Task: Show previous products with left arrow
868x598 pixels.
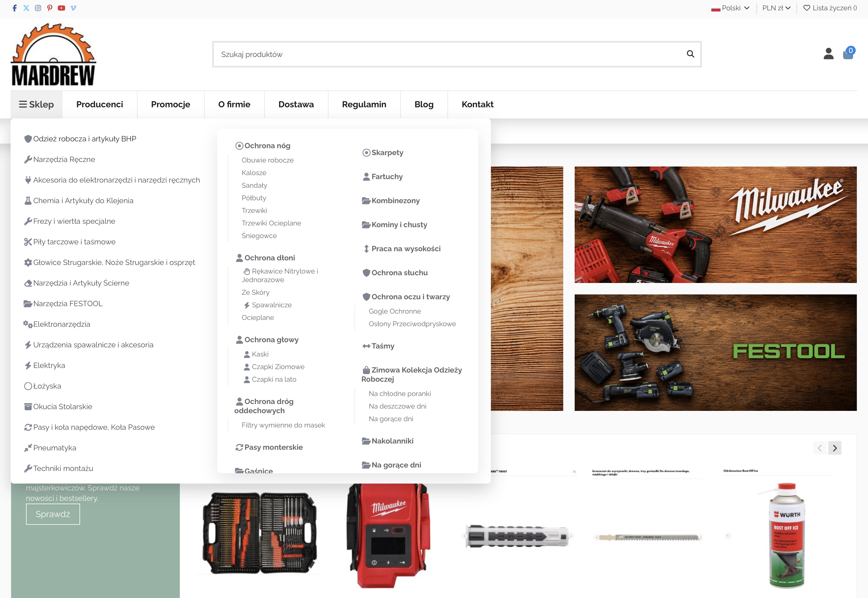Action: (820, 448)
